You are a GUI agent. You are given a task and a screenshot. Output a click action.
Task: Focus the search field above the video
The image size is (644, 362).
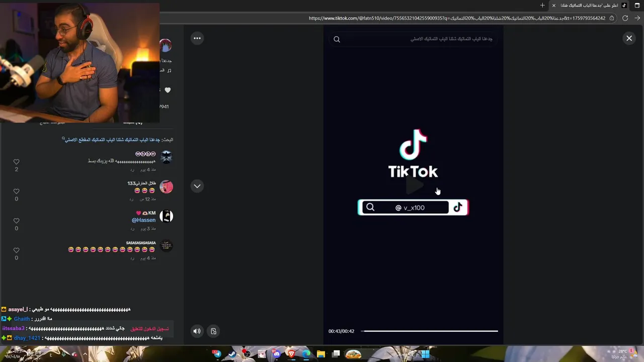coord(413,39)
